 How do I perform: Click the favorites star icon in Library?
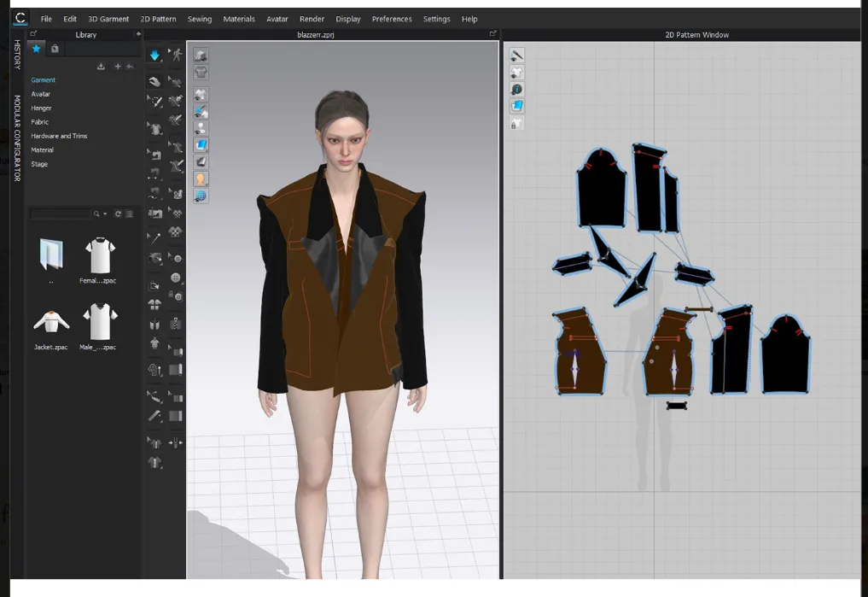tap(36, 49)
